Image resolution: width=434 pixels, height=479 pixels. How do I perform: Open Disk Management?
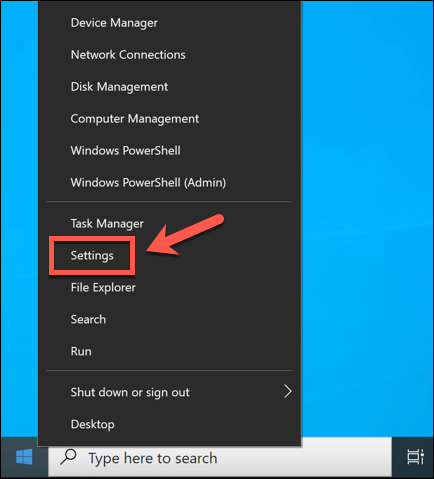(x=119, y=87)
